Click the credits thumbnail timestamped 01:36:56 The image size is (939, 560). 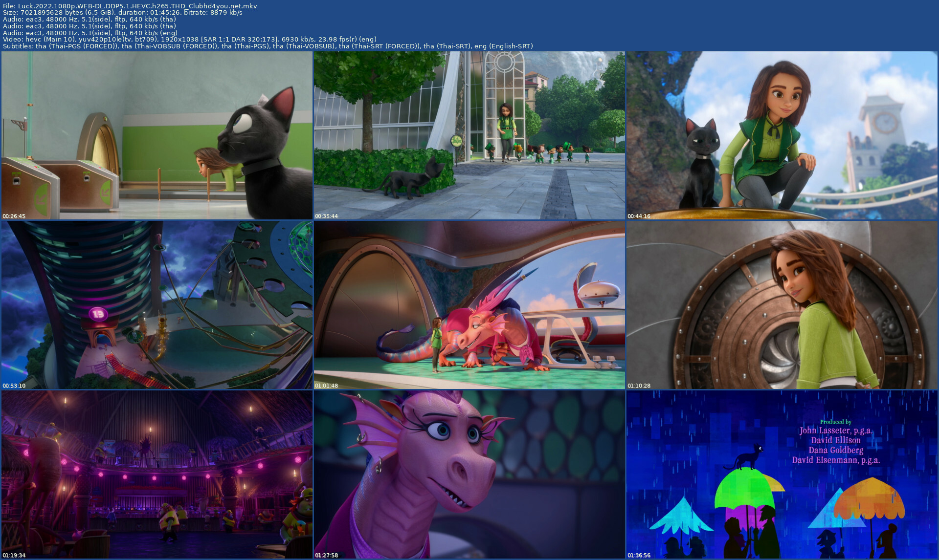[782, 474]
